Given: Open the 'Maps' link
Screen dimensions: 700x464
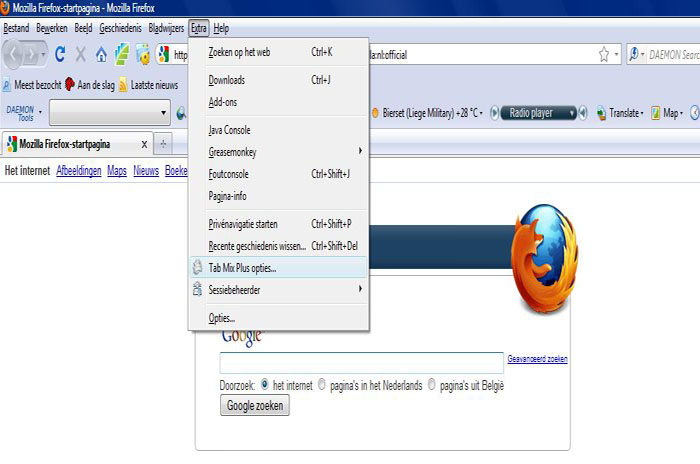Looking at the screenshot, I should click(117, 170).
